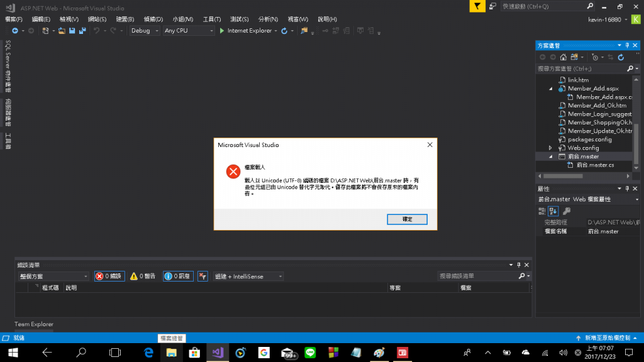The width and height of the screenshot is (644, 362).
Task: Click the Undo toolbar icon
Action: click(96, 31)
